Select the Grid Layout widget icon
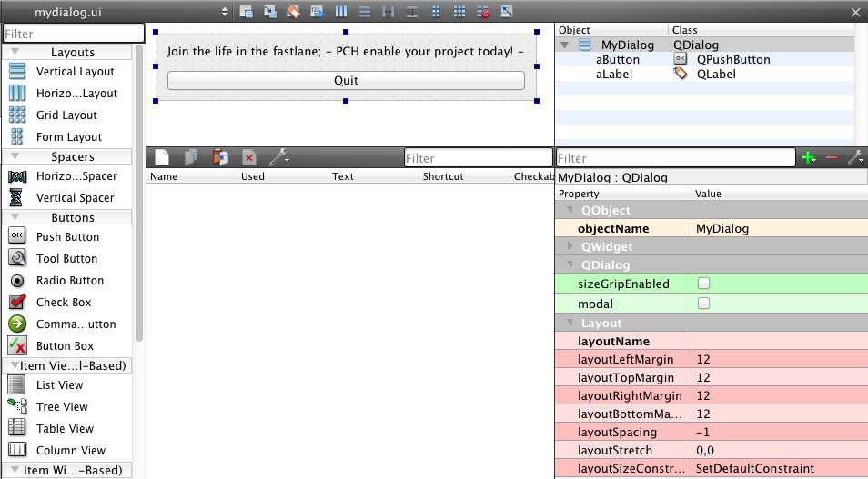868x479 pixels. (17, 115)
